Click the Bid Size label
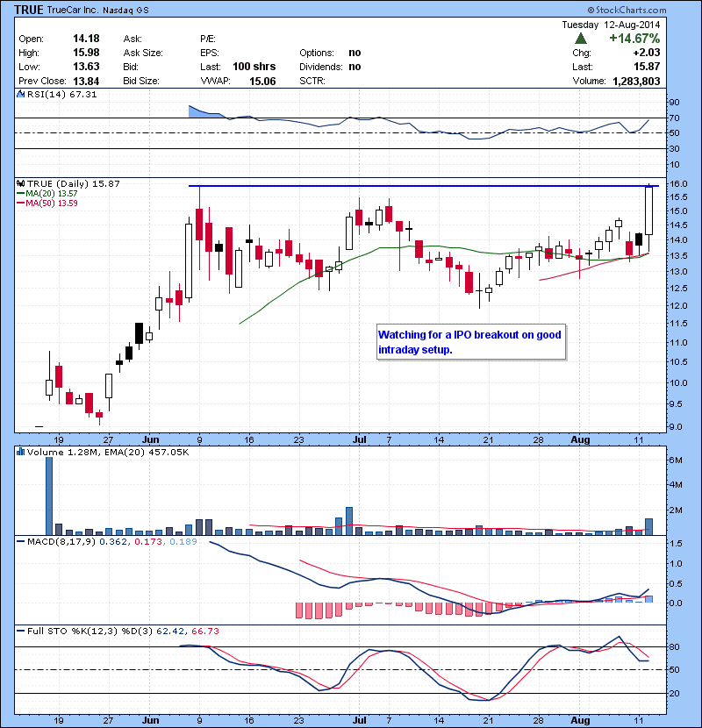 pos(141,81)
